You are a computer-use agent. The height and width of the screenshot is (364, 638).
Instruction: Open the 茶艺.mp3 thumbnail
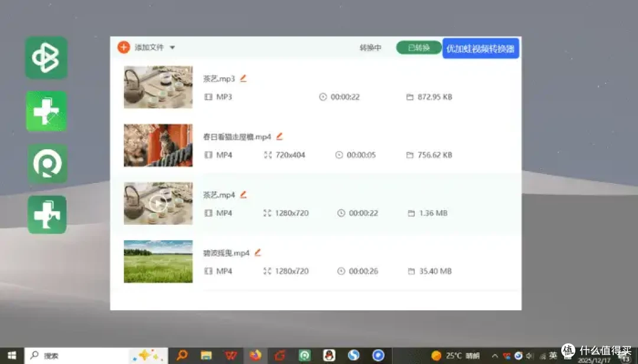coord(158,87)
